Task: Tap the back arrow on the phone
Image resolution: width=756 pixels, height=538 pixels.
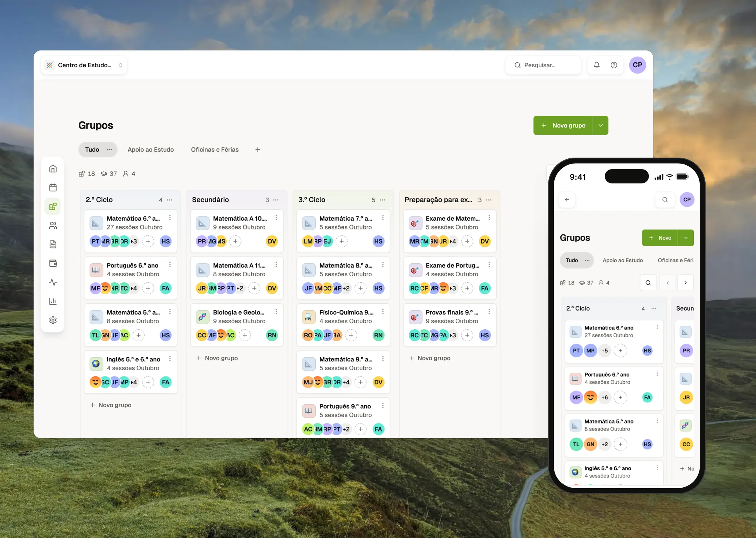Action: coord(567,200)
